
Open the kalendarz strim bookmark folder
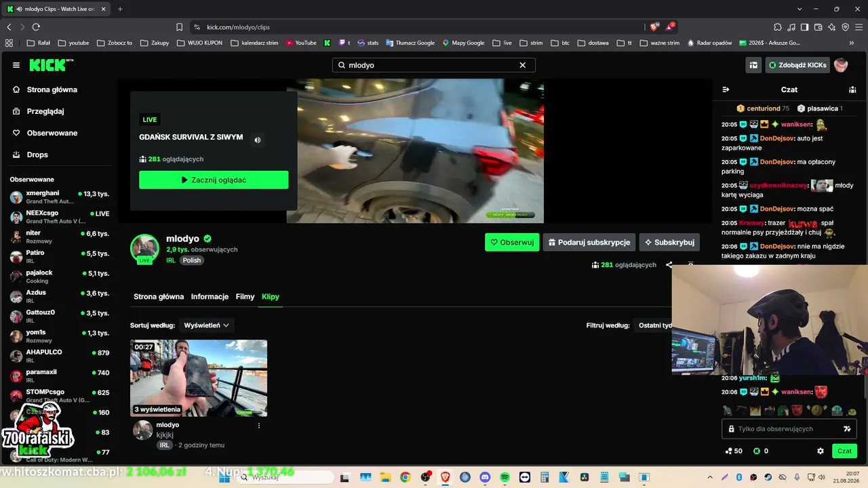click(254, 43)
